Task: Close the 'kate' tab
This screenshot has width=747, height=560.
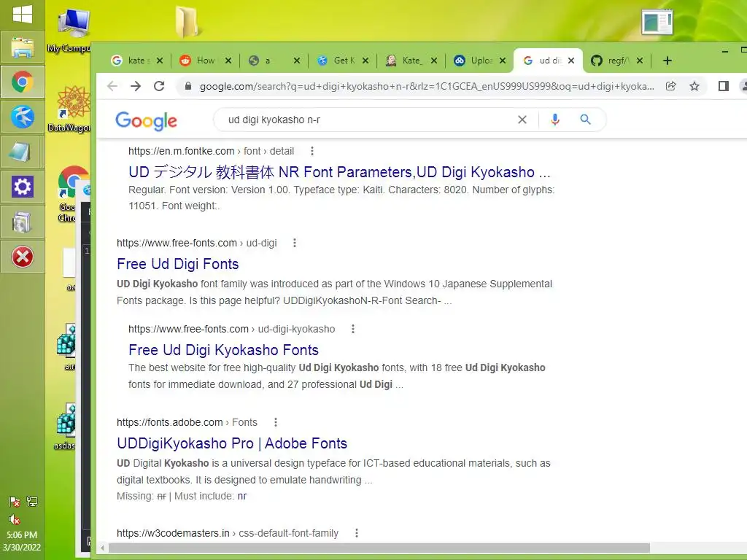Action: (160, 61)
